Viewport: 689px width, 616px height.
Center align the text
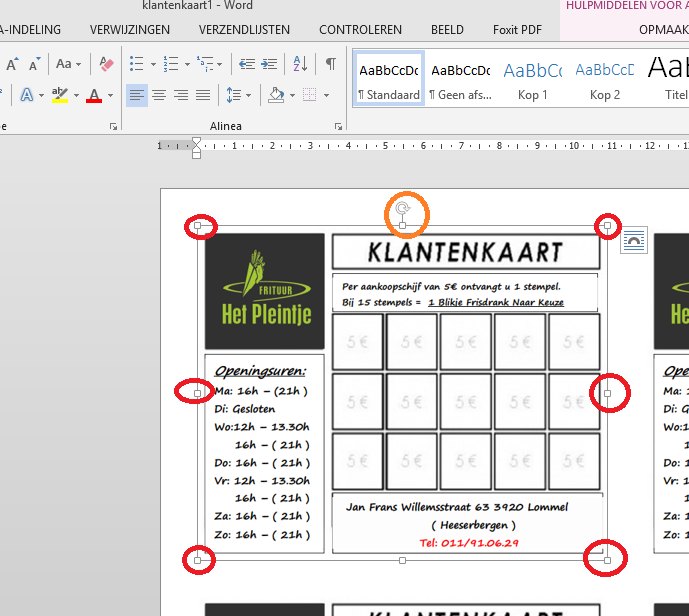[159, 95]
